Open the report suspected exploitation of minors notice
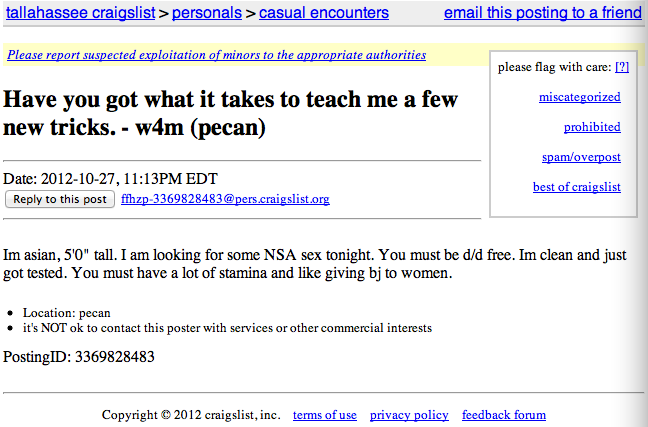 217,55
